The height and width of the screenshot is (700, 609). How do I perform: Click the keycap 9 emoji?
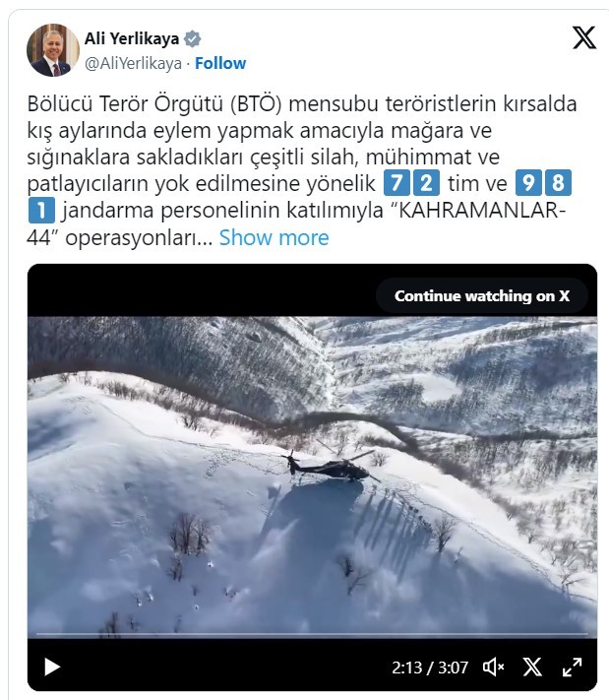[528, 183]
